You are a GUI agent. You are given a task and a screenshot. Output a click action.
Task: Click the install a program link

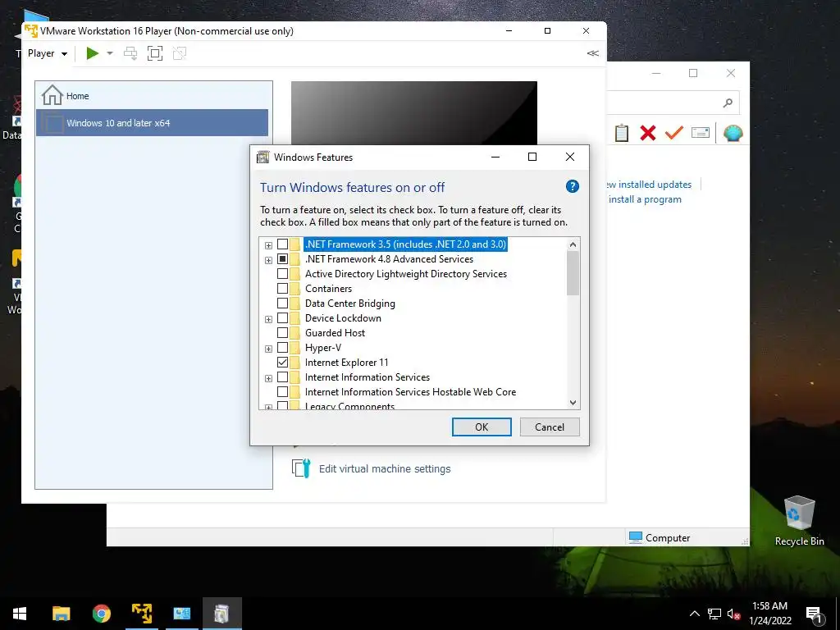(645, 199)
